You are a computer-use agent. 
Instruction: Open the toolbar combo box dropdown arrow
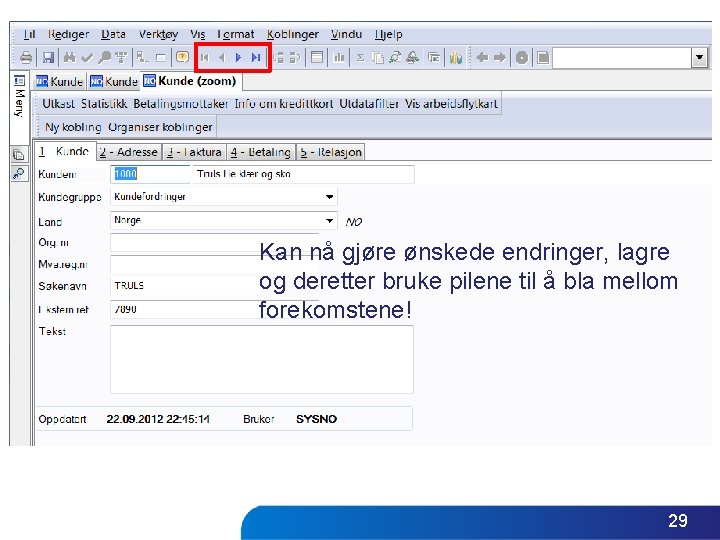[x=699, y=57]
